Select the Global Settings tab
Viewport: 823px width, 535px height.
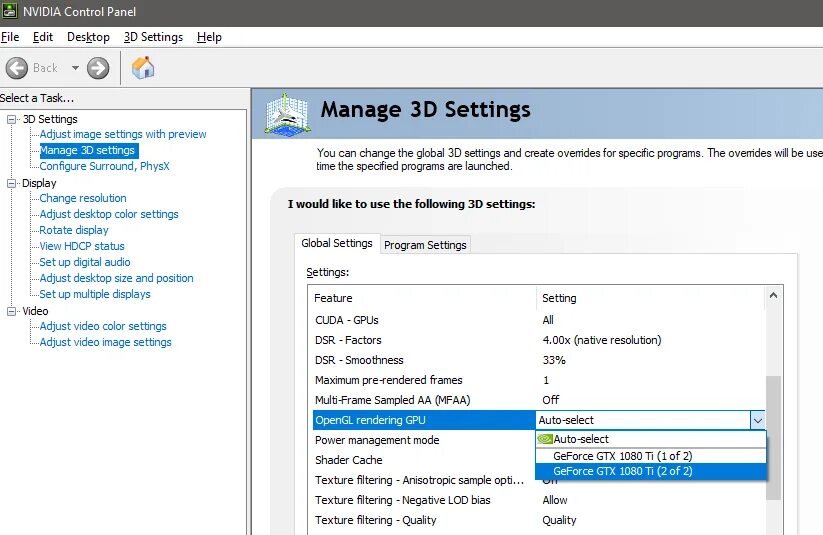(x=337, y=243)
